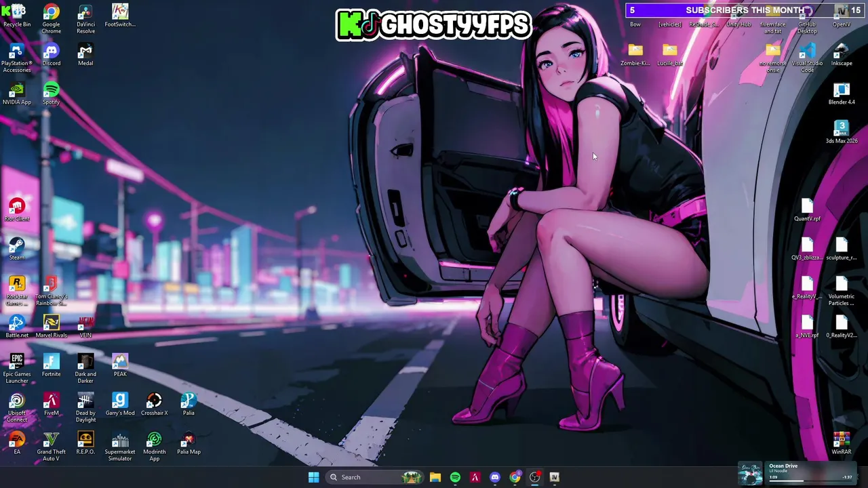Select the PlayStation Accessories desktop icon

pos(17,58)
